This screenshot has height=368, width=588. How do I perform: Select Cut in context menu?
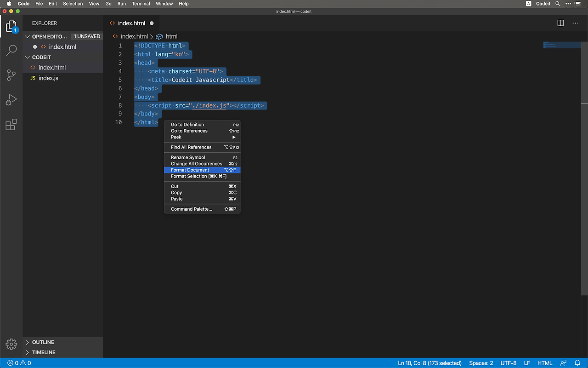point(202,186)
